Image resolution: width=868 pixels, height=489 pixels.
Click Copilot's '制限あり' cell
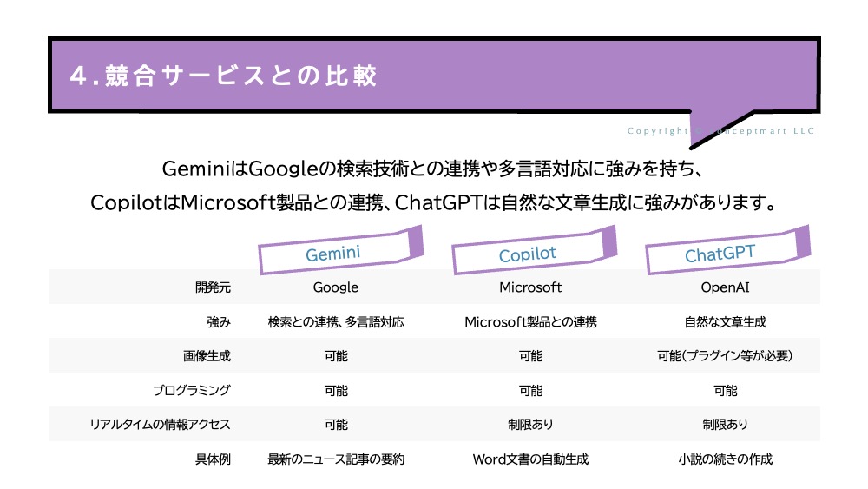[530, 425]
